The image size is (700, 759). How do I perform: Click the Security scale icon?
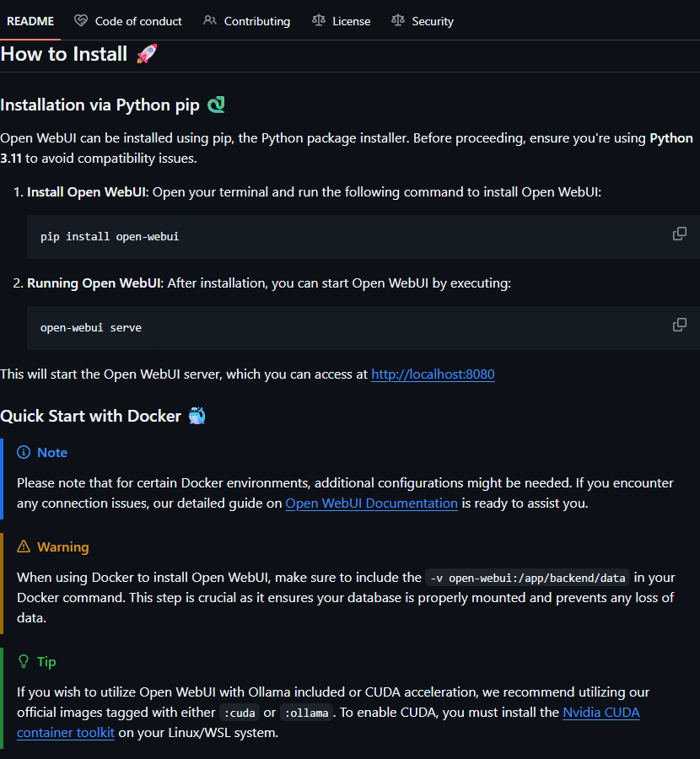[398, 21]
